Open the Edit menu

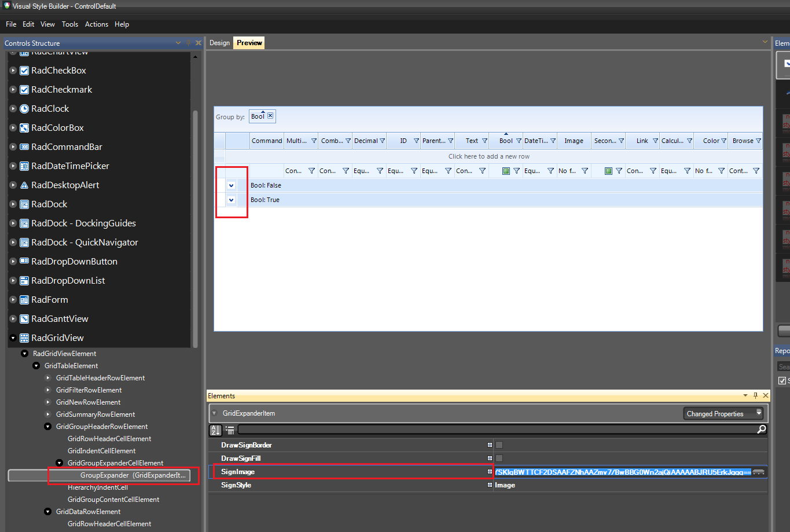point(28,24)
